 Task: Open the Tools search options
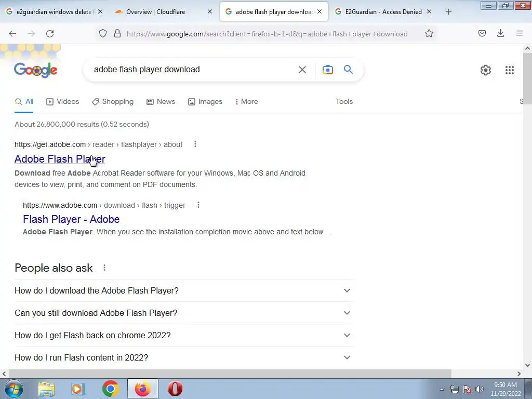tap(344, 101)
